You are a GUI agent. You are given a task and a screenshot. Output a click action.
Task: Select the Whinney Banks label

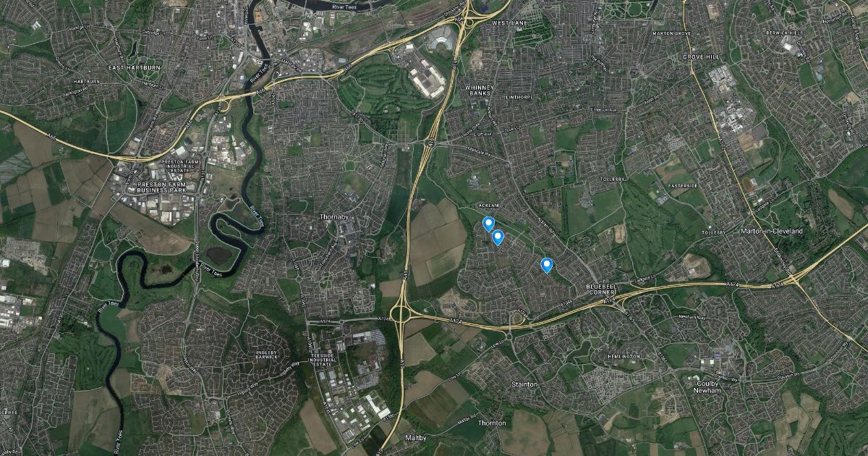(479, 90)
